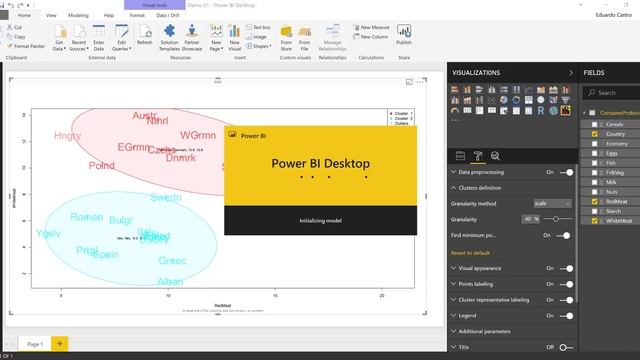Screen dimensions: 640x360
Task: Insert a Text box from ribbon
Action: tap(258, 27)
